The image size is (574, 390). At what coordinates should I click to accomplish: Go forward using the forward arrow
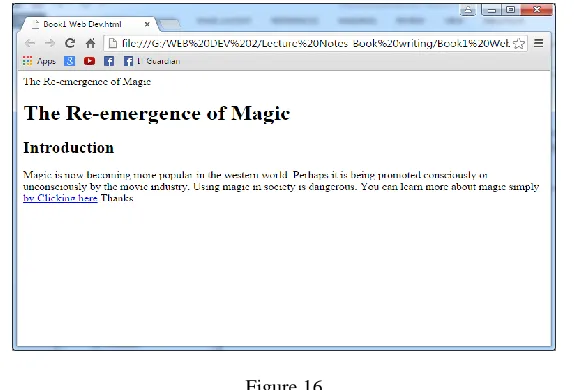pos(50,44)
